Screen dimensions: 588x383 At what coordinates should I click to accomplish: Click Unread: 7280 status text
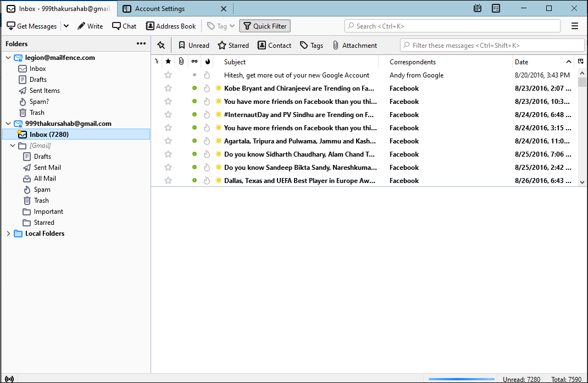522,379
